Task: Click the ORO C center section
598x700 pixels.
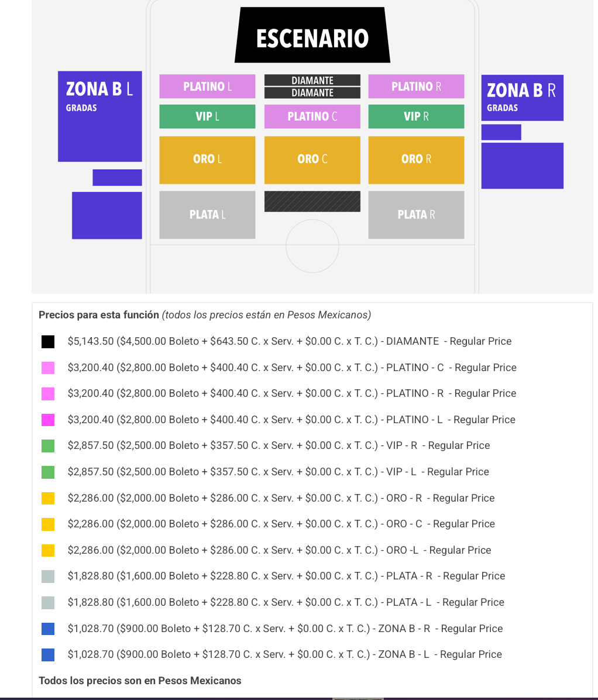Action: (x=312, y=160)
